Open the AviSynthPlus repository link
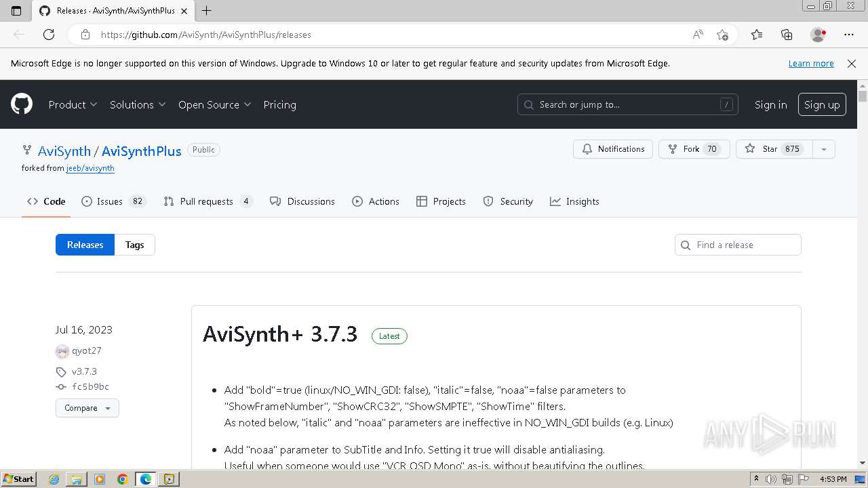The height and width of the screenshot is (488, 868). pyautogui.click(x=141, y=151)
